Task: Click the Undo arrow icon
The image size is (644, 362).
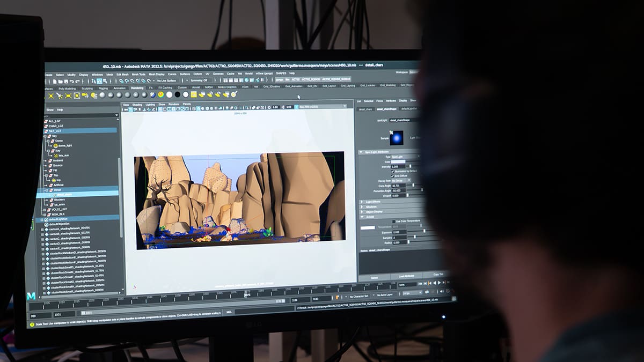Action: [71, 81]
